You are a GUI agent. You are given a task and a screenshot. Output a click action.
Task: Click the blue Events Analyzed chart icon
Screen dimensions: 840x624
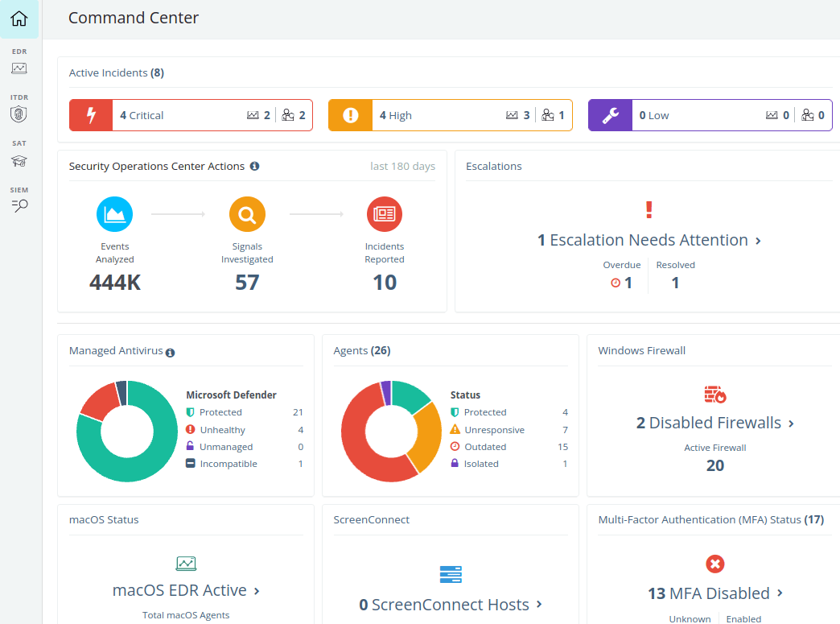[x=114, y=214]
